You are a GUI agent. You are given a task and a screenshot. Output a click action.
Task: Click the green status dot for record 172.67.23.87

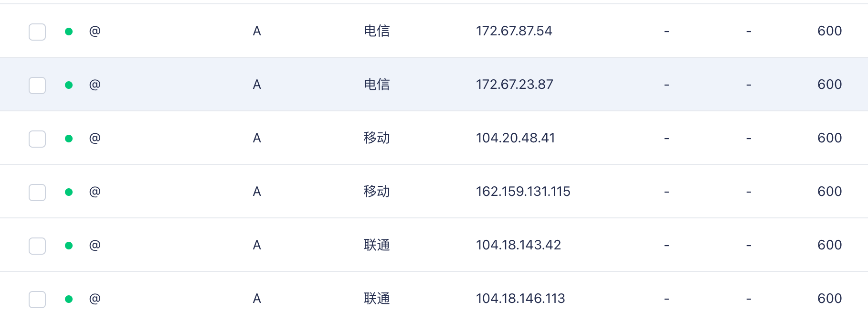coord(69,84)
